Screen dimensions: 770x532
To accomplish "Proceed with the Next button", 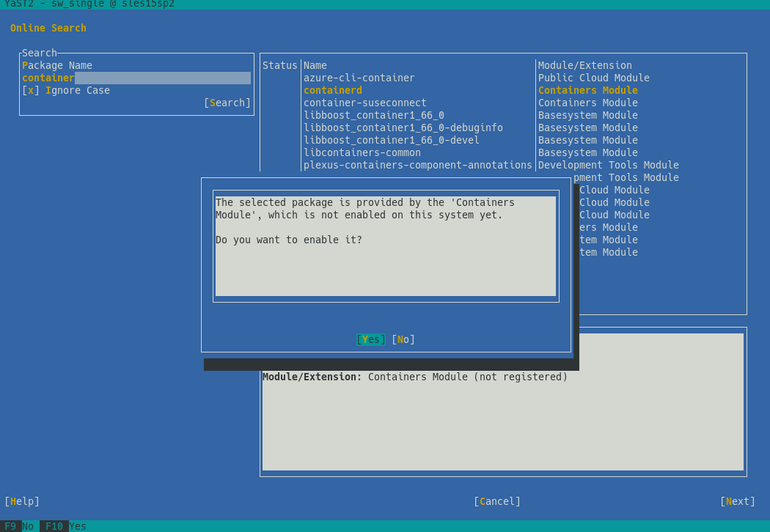I will coord(737,501).
